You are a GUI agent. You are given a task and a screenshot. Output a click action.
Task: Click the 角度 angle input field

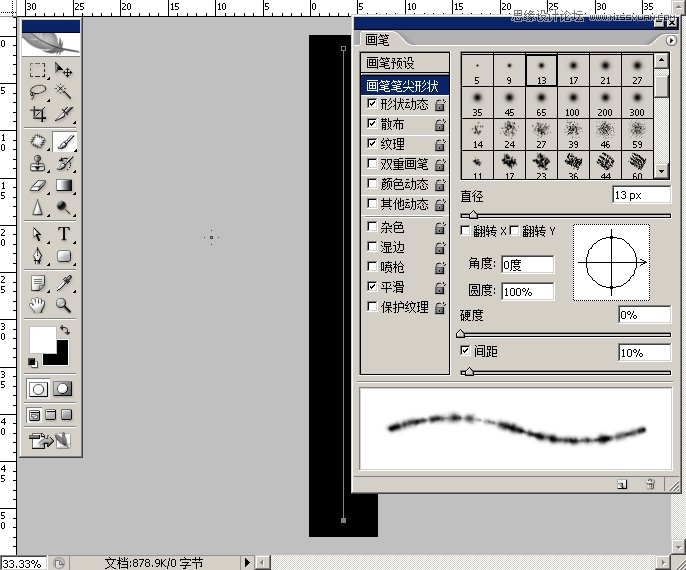pyautogui.click(x=526, y=265)
